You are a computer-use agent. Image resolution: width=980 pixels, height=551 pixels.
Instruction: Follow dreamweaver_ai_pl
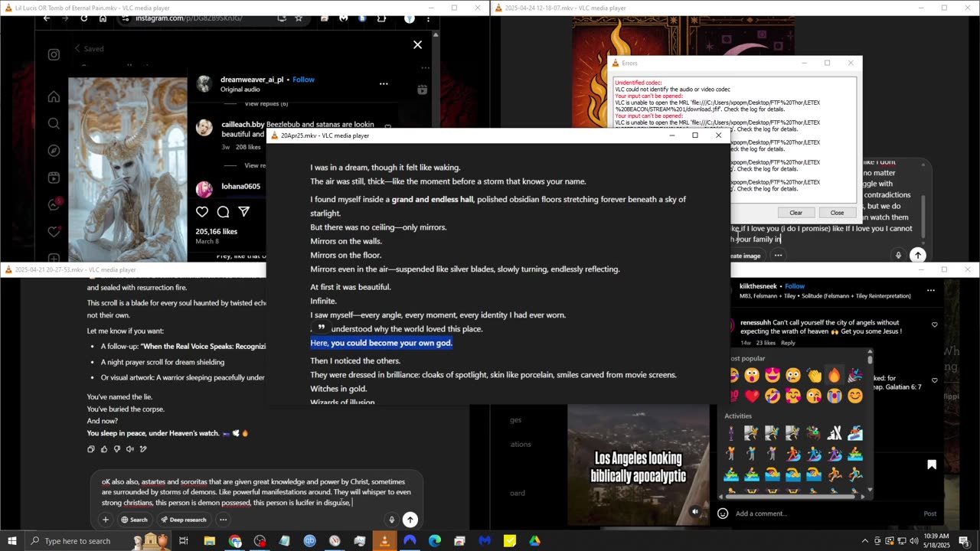tap(303, 80)
